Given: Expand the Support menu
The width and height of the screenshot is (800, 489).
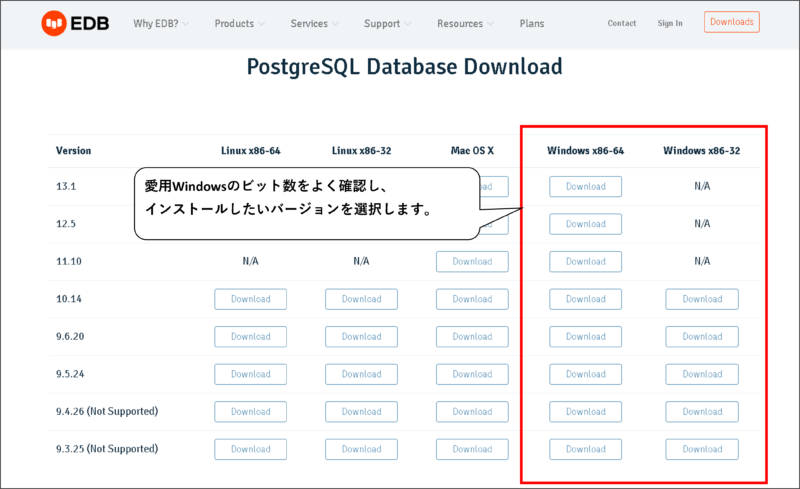Looking at the screenshot, I should (x=387, y=23).
